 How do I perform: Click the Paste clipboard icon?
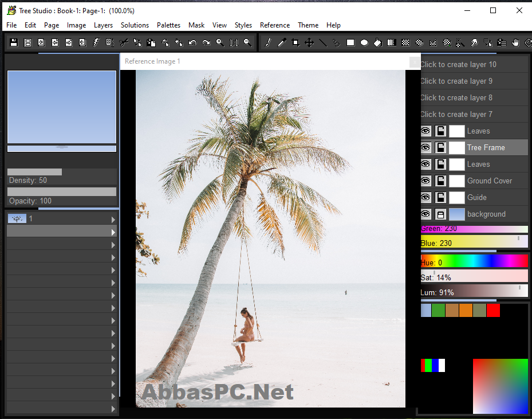tap(151, 42)
